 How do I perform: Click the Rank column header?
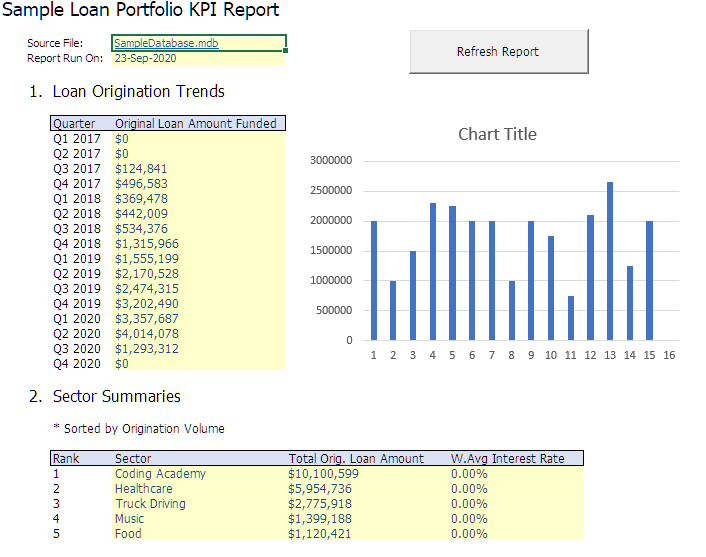click(66, 458)
